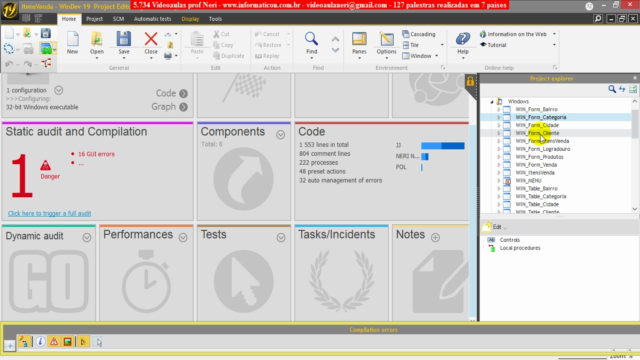Open the Tutorial entry
640x360 pixels.
(493, 45)
